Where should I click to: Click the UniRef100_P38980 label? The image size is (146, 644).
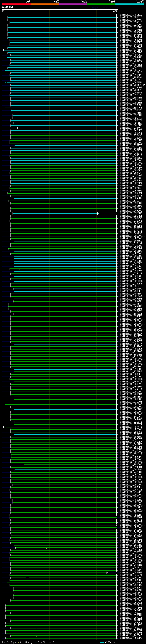pos(131,138)
